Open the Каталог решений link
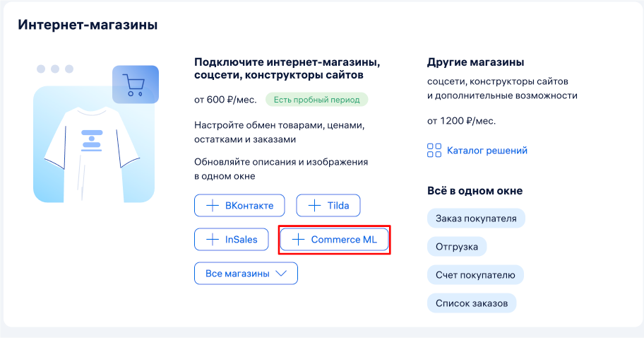Image resolution: width=644 pixels, height=338 pixels. point(487,151)
